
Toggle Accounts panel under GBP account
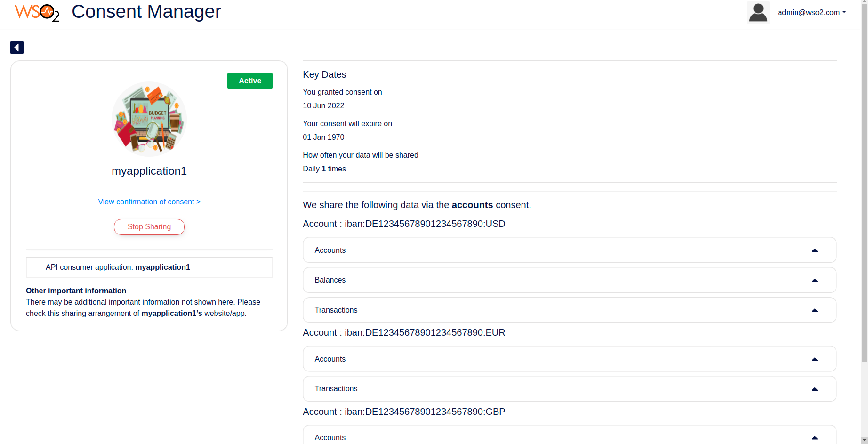point(570,436)
